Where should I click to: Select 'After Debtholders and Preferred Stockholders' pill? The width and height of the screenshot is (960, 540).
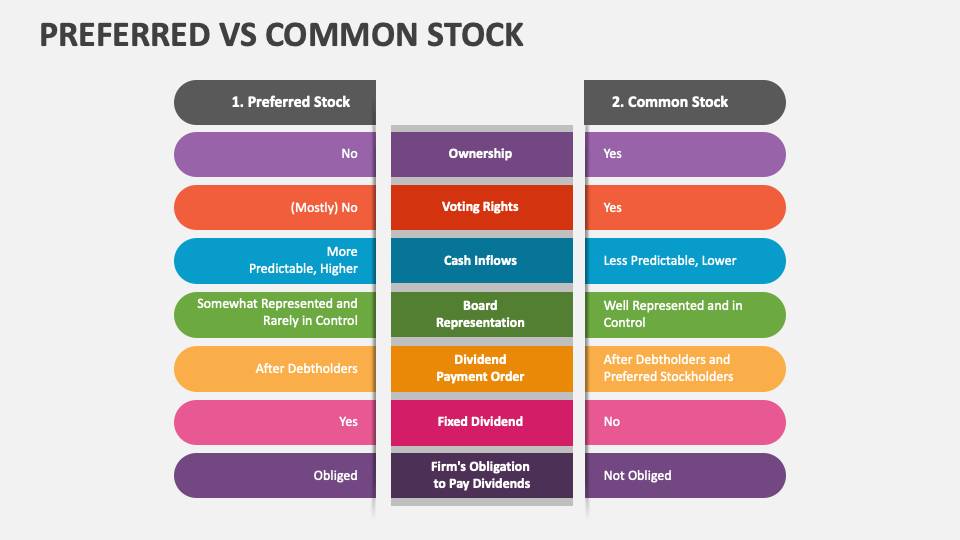click(x=685, y=369)
